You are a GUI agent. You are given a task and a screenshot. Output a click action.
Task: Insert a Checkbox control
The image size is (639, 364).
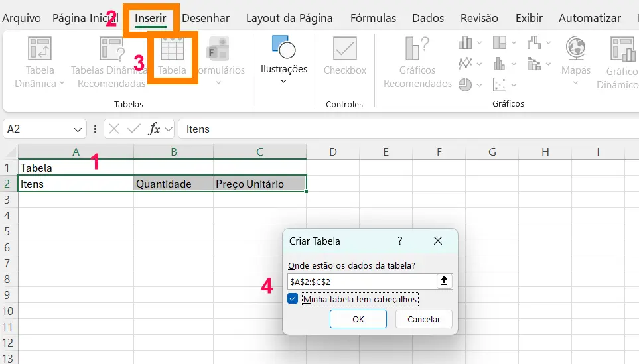345,48
